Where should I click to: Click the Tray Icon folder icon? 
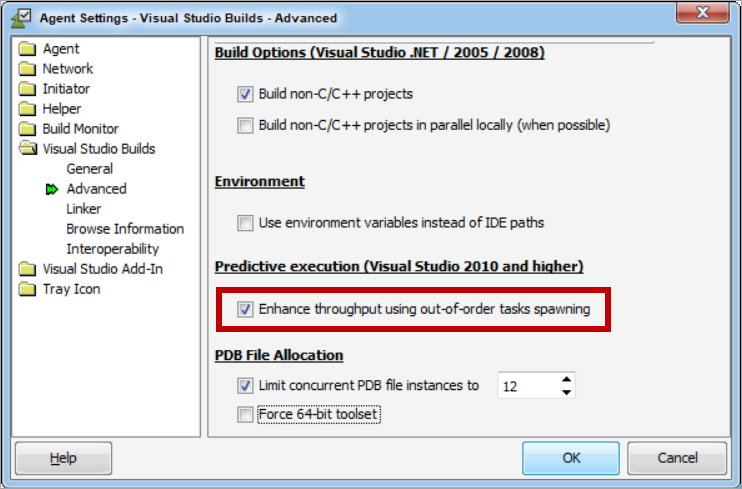[27, 289]
